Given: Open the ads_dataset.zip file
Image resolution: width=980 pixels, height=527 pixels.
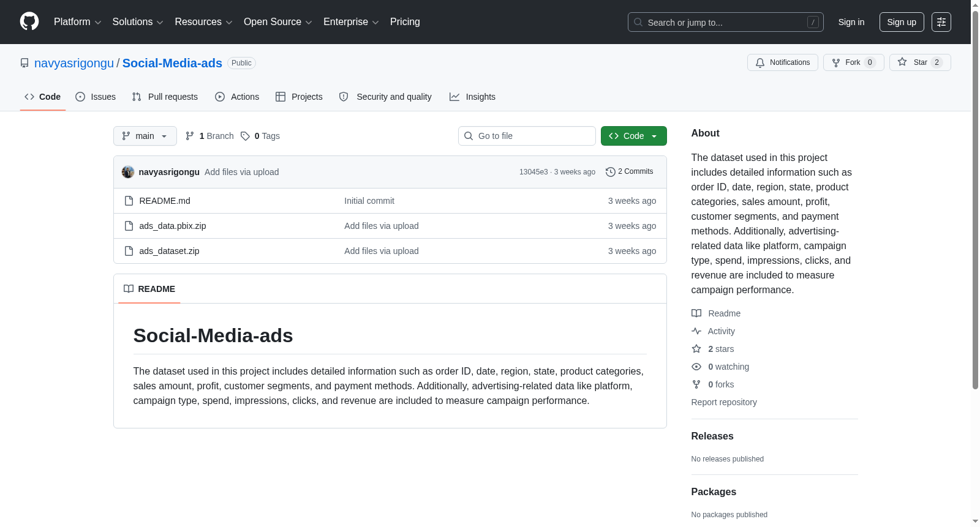Looking at the screenshot, I should 169,251.
